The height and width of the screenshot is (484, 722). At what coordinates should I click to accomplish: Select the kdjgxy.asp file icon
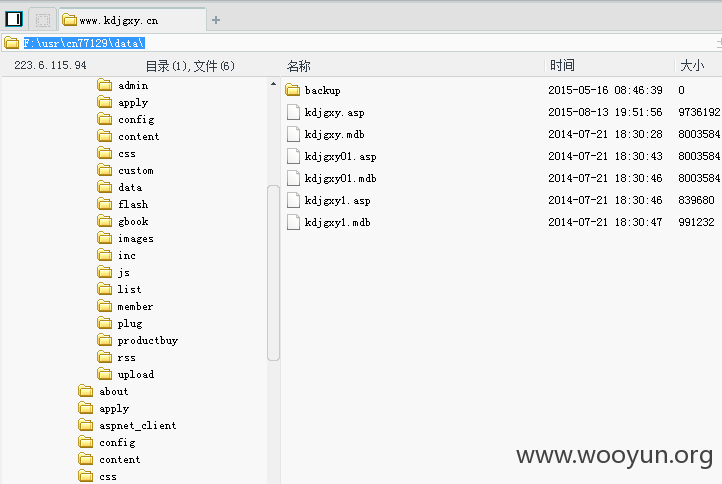coord(293,112)
